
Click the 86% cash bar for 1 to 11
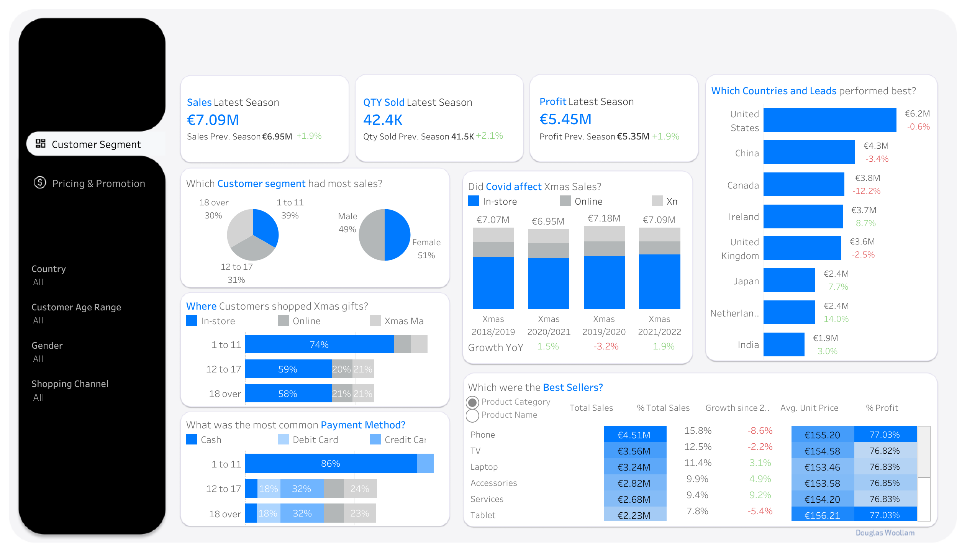click(331, 463)
